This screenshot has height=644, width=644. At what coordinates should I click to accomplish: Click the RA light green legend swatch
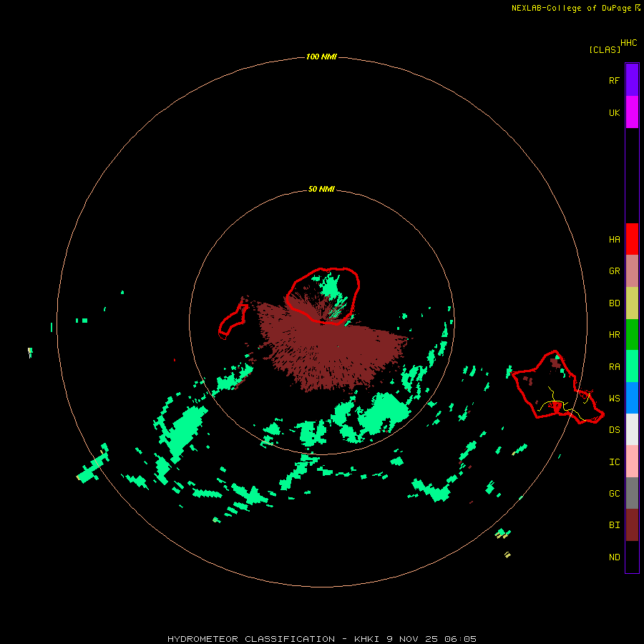(x=632, y=366)
